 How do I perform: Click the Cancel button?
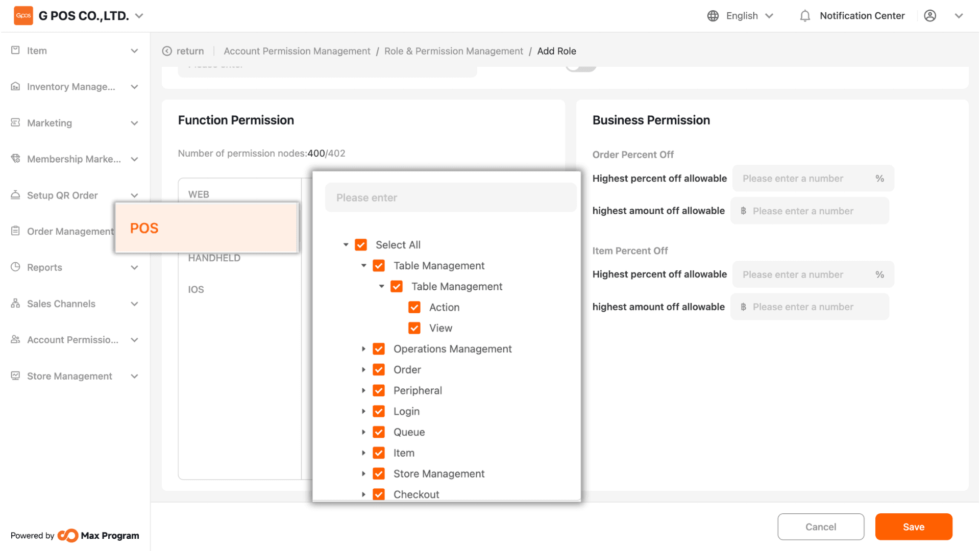(821, 527)
